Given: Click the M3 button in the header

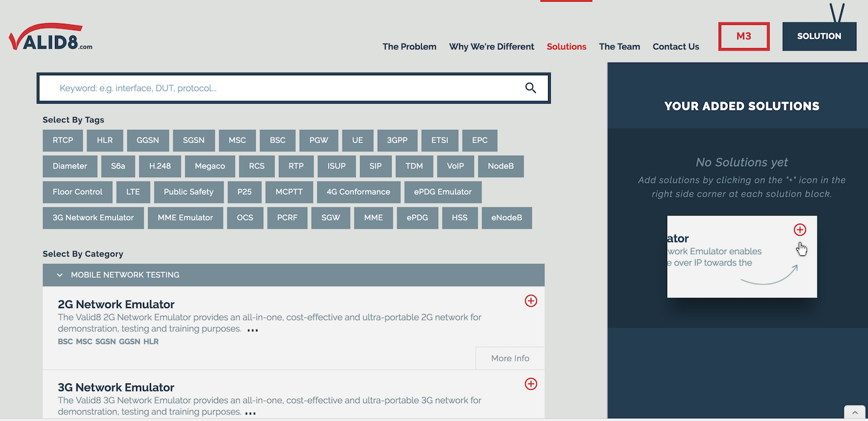Looking at the screenshot, I should coord(744,36).
